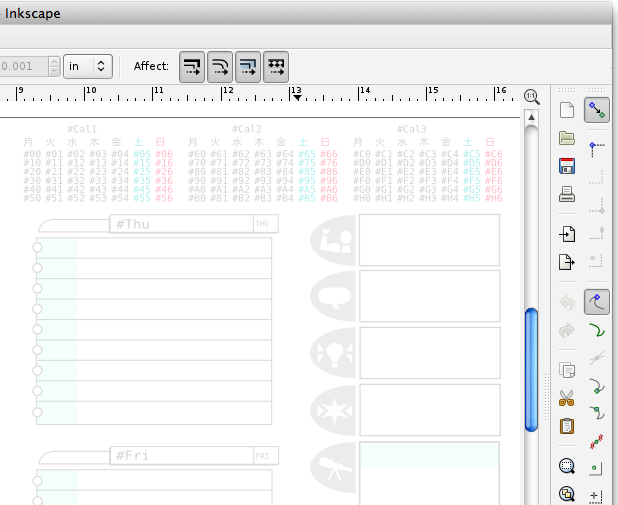The image size is (618, 505).
Task: Toggle Affect stroke width scaling button
Action: coord(192,67)
